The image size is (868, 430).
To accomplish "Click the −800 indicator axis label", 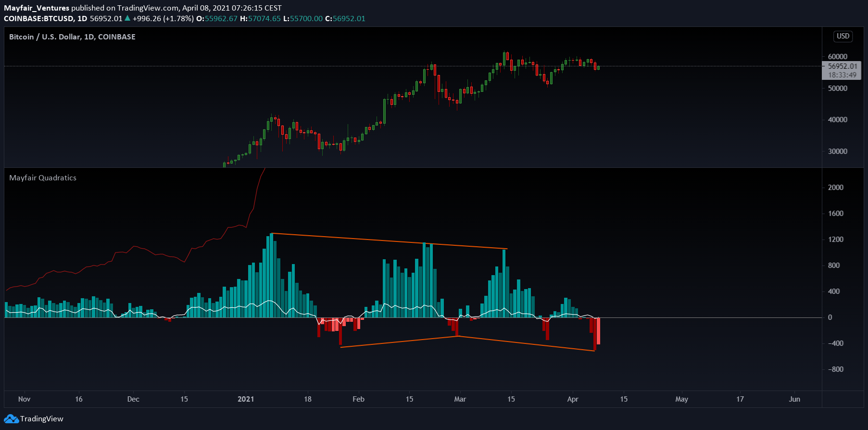I will pyautogui.click(x=835, y=369).
